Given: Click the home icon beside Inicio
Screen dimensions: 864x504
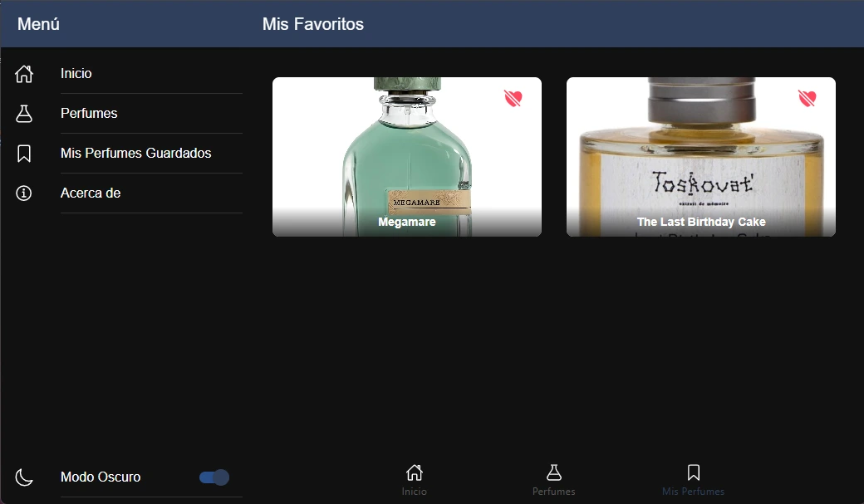Looking at the screenshot, I should tap(24, 73).
